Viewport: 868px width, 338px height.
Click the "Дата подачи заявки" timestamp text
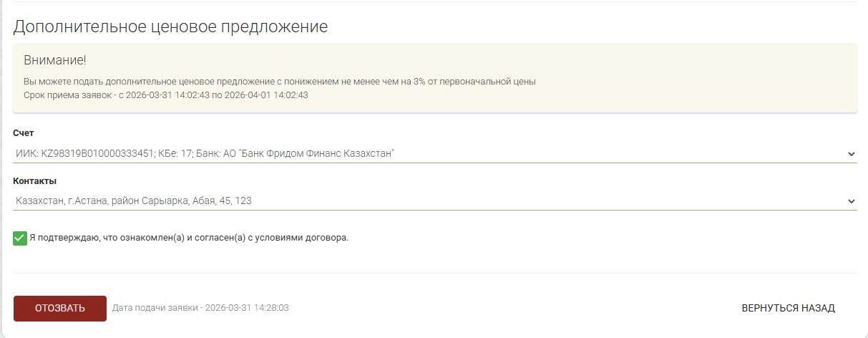pyautogui.click(x=200, y=308)
